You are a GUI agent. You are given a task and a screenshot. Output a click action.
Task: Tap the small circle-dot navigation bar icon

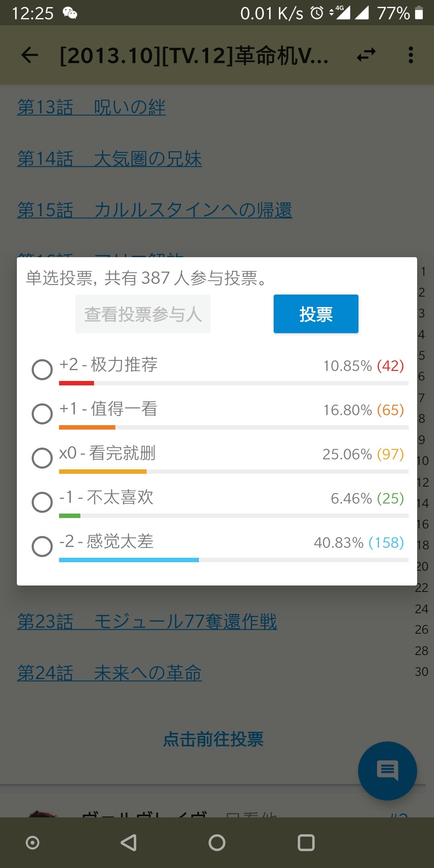point(33,843)
